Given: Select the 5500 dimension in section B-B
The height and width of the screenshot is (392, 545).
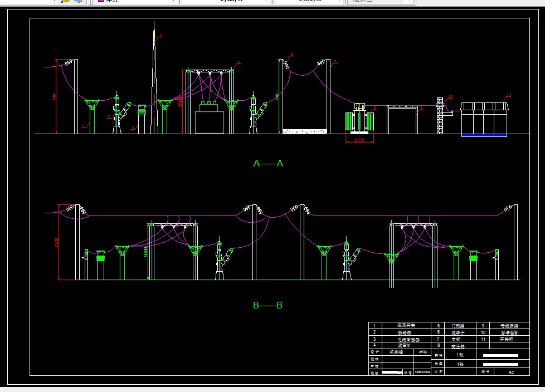Looking at the screenshot, I should click(145, 251).
